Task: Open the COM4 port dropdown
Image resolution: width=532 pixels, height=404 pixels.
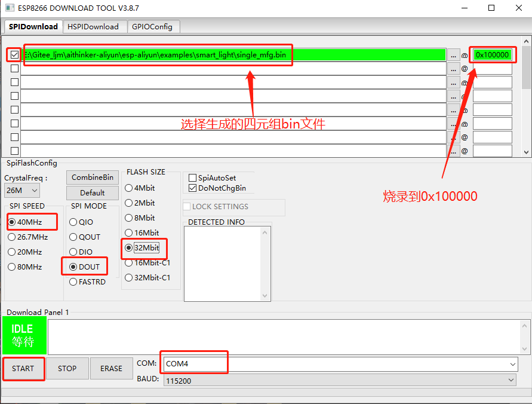Action: coord(341,364)
